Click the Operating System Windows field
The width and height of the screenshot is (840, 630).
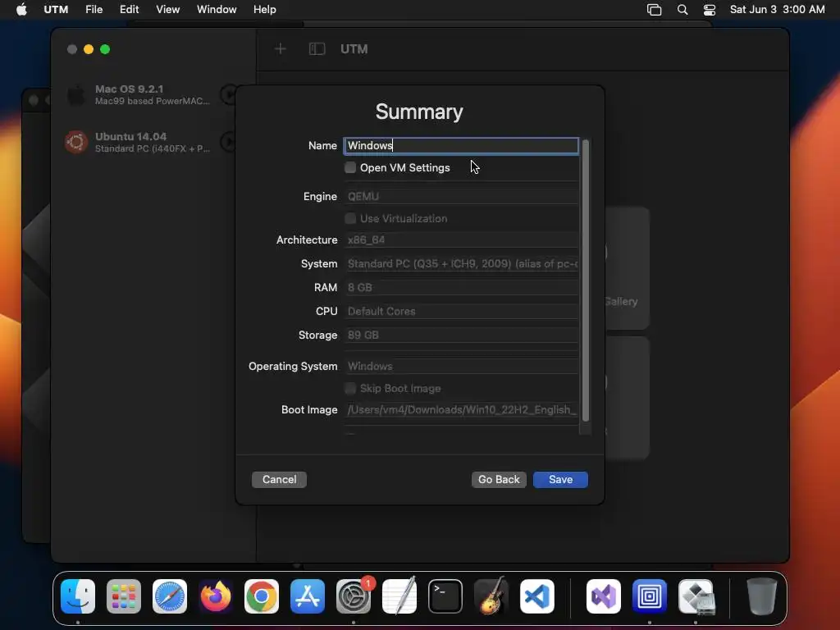coord(461,367)
